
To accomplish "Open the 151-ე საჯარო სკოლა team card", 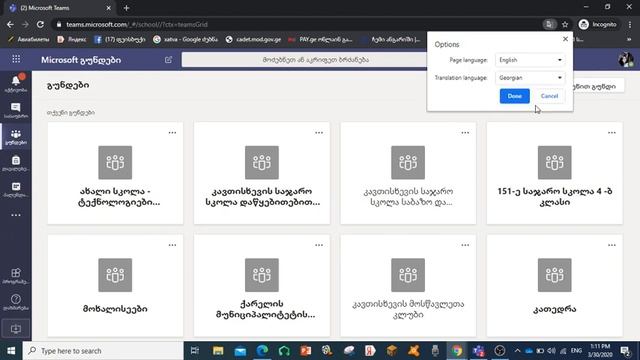I will click(554, 173).
